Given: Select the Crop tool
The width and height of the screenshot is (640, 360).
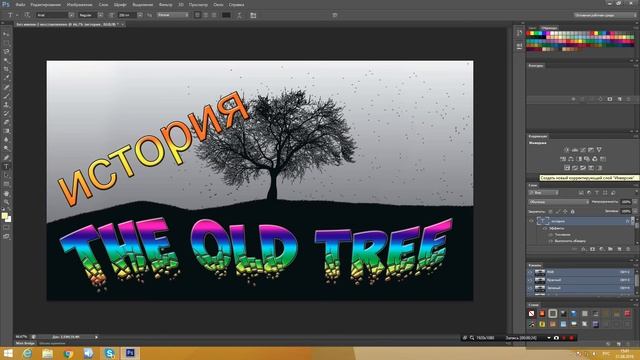Looking at the screenshot, I should pyautogui.click(x=6, y=69).
